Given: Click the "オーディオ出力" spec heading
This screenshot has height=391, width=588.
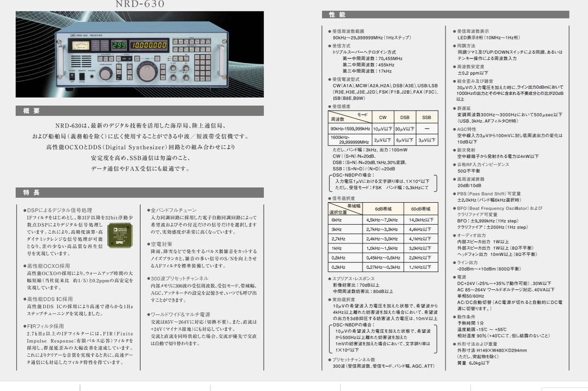Looking at the screenshot, I should [x=470, y=235].
